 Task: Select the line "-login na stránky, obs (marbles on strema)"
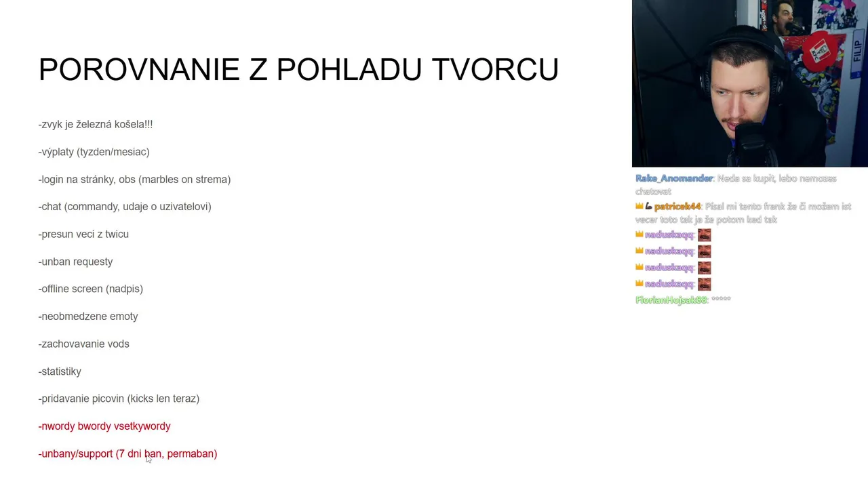pyautogui.click(x=135, y=180)
